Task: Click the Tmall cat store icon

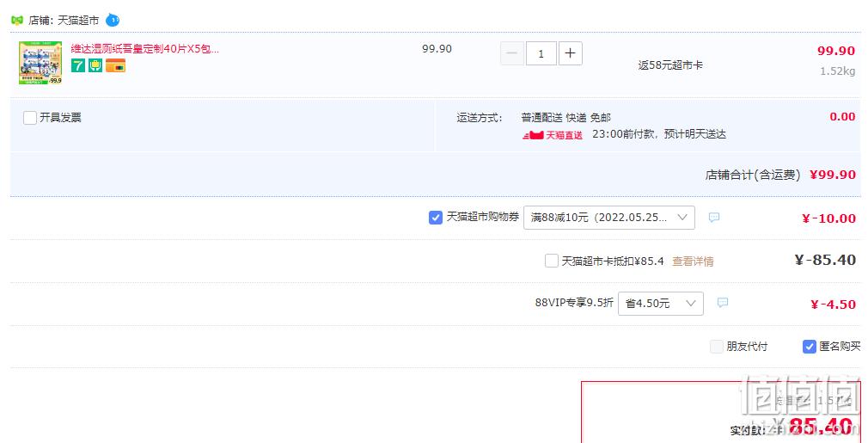Action: (x=17, y=21)
